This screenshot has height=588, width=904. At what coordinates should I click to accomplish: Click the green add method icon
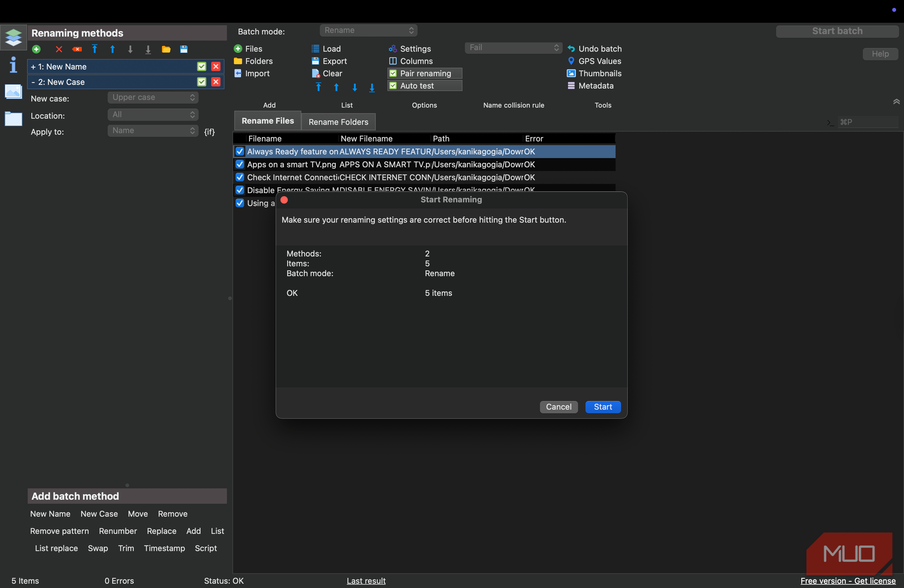click(37, 50)
